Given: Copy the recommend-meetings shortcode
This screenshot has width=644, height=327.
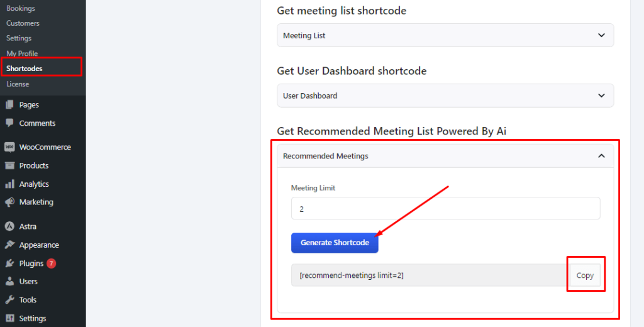Looking at the screenshot, I should [x=585, y=275].
